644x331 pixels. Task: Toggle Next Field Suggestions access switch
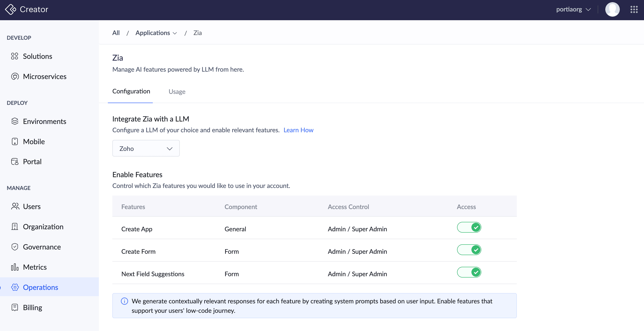[x=469, y=272]
